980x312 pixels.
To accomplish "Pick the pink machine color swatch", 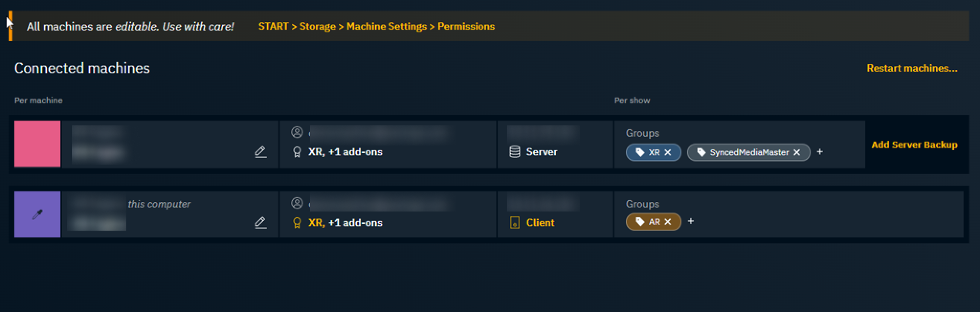I will tap(37, 144).
